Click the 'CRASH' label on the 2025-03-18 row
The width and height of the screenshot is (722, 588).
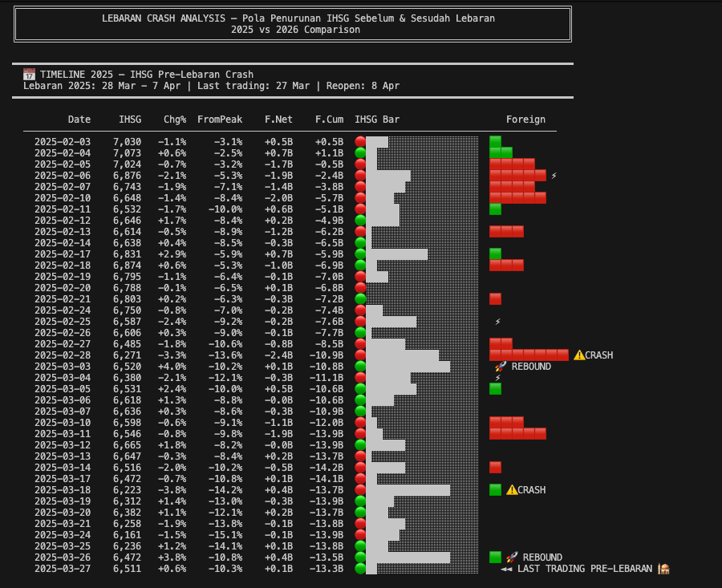coord(531,490)
